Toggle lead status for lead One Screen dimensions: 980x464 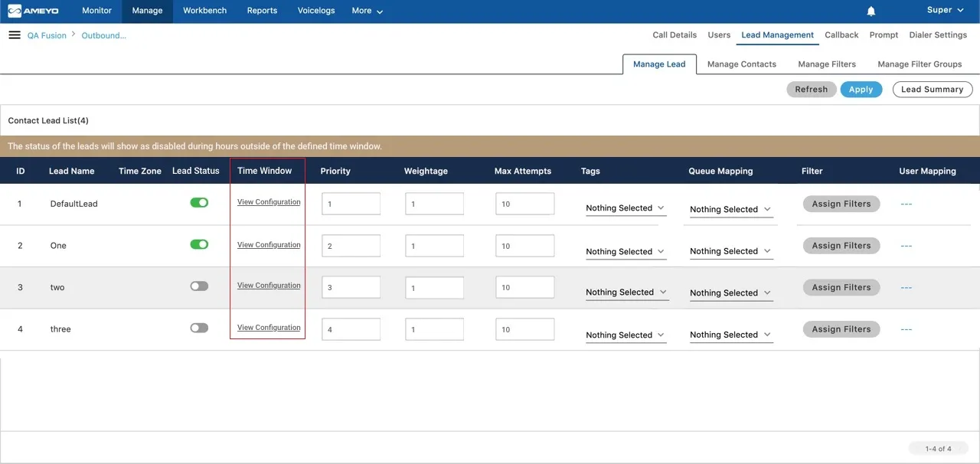tap(199, 244)
